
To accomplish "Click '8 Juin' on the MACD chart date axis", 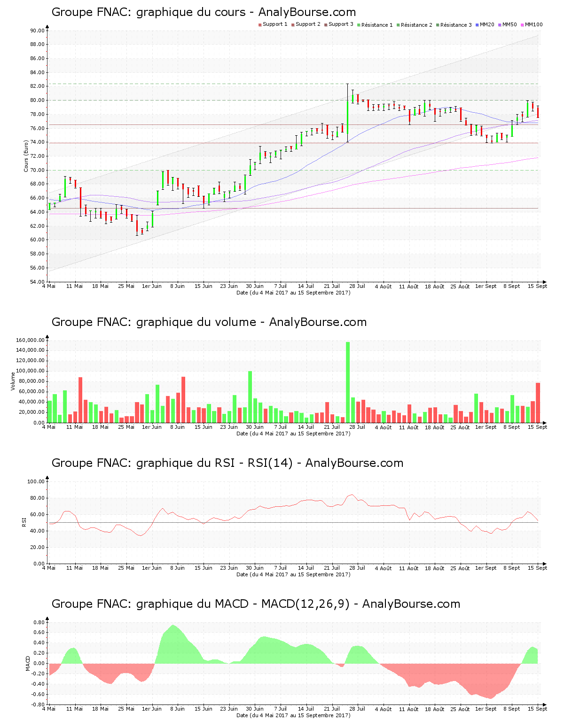I will tap(177, 709).
